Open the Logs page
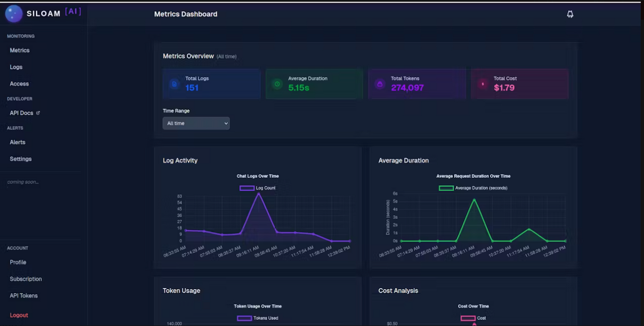This screenshot has width=644, height=326. [x=16, y=67]
